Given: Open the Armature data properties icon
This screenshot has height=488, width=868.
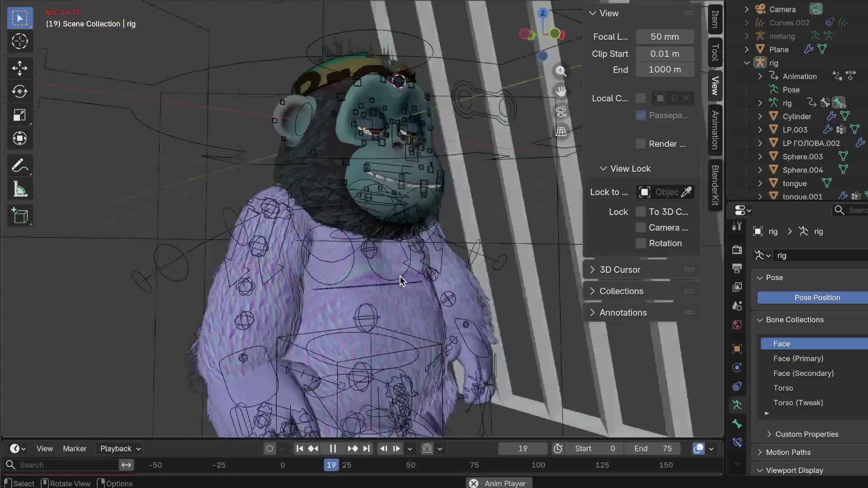Looking at the screenshot, I should [x=737, y=405].
